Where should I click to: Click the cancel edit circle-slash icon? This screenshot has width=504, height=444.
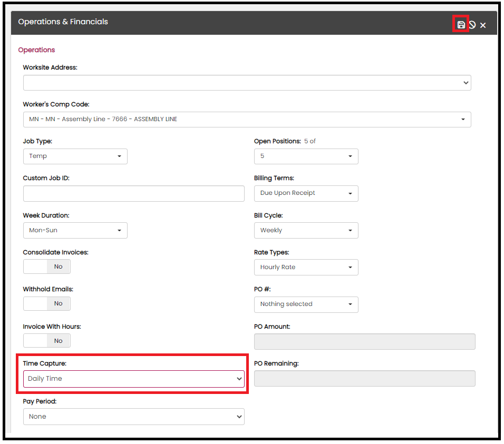[472, 25]
